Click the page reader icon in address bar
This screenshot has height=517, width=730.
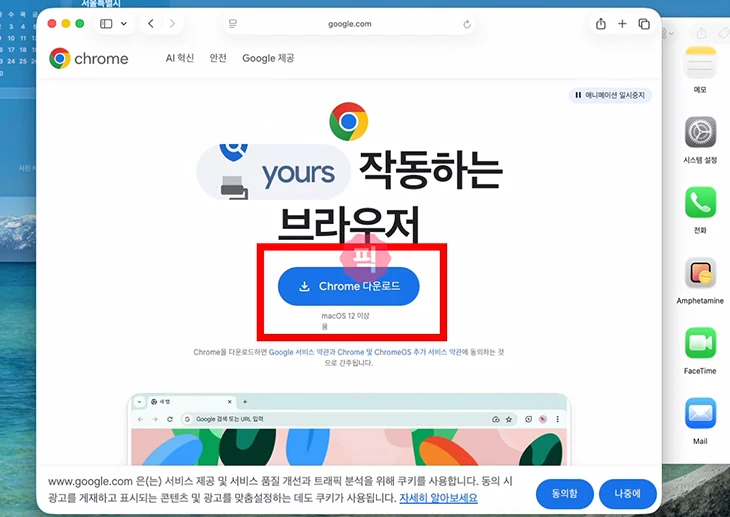point(233,24)
